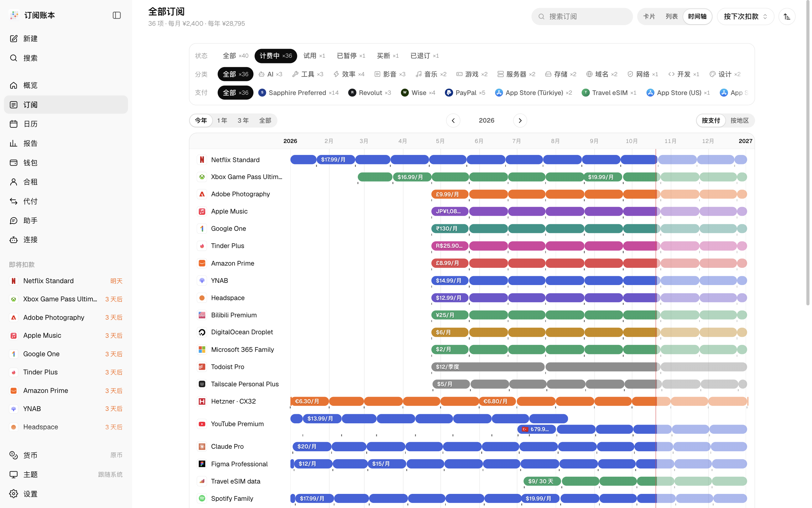Open Apple Music in the 即将扣款 list
Viewport: 812px width, 508px height.
[x=66, y=336]
